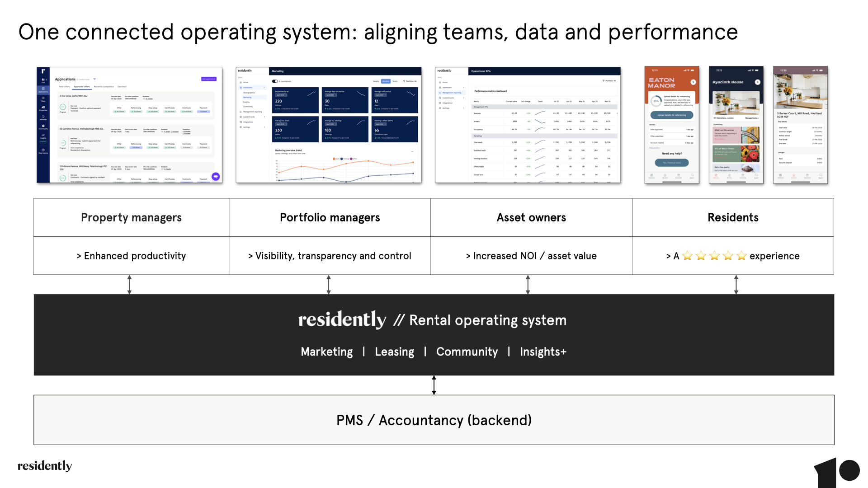Click the Insights icon in the dark sidebar
The image size is (868, 488).
(x=43, y=135)
